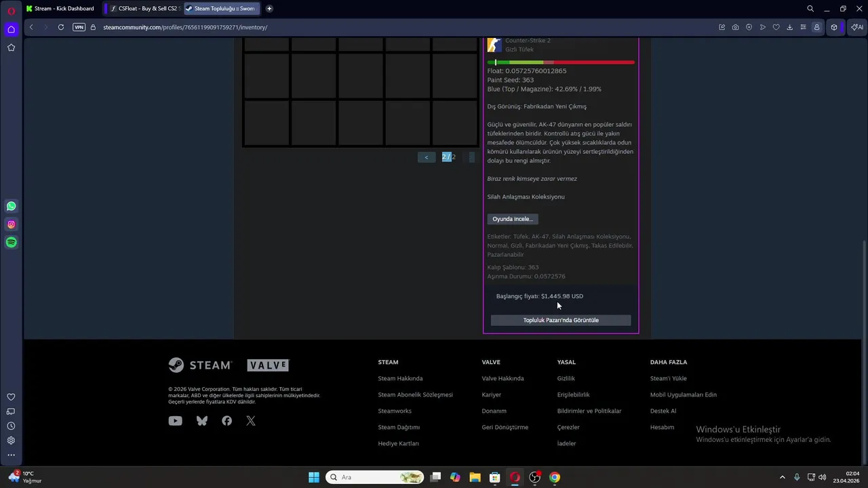Open Çerezler footer link
Image resolution: width=868 pixels, height=488 pixels.
coord(568,427)
